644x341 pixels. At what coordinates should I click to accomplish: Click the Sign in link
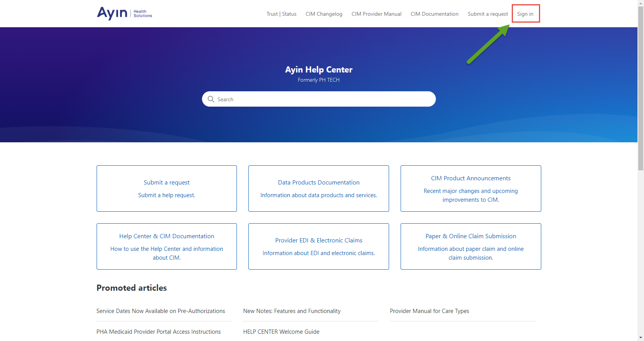pos(525,14)
